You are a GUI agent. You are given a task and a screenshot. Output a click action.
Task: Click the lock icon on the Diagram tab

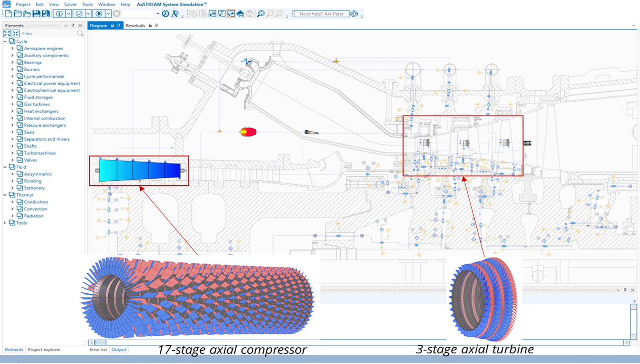112,26
